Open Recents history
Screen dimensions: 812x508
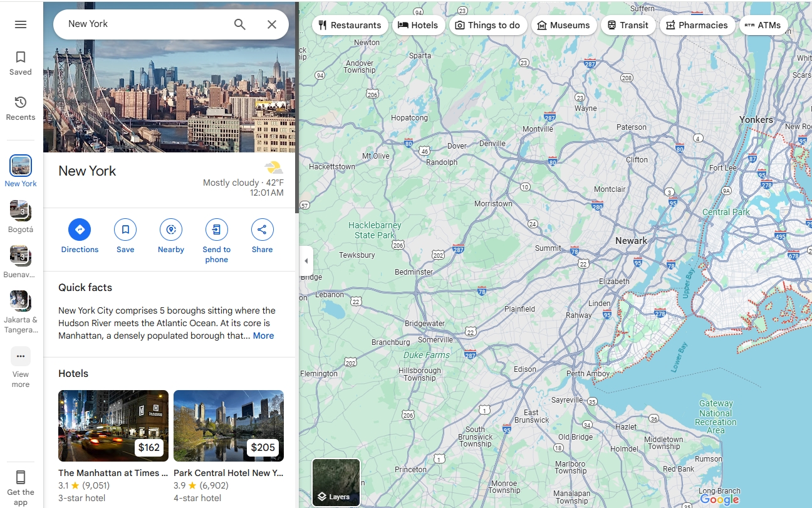pyautogui.click(x=21, y=108)
